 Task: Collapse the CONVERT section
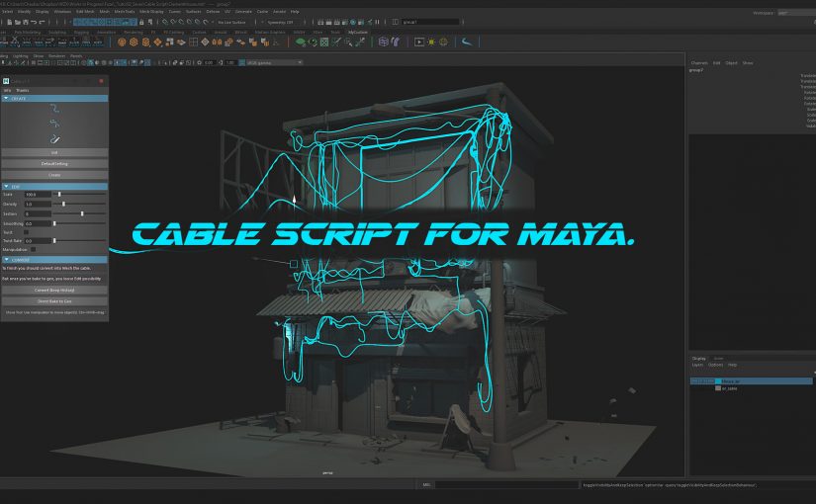(x=54, y=260)
